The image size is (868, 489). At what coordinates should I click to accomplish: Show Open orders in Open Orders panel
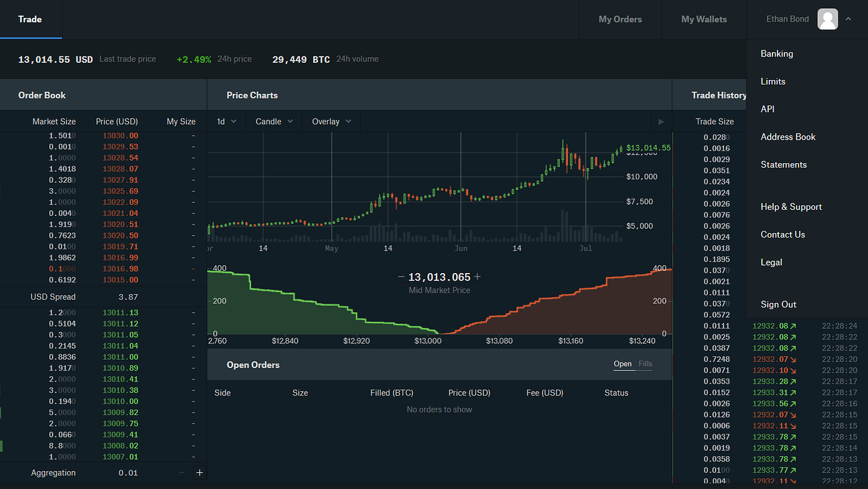(623, 364)
